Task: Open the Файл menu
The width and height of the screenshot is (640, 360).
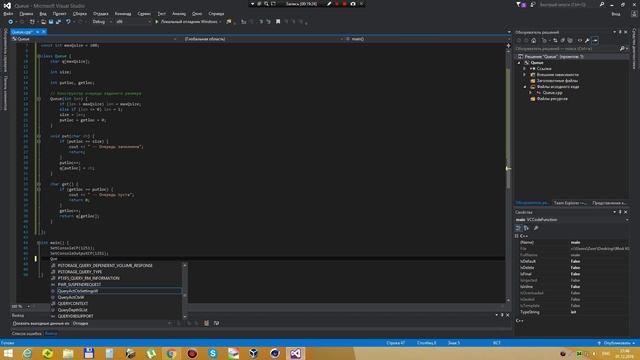Action: coord(8,13)
